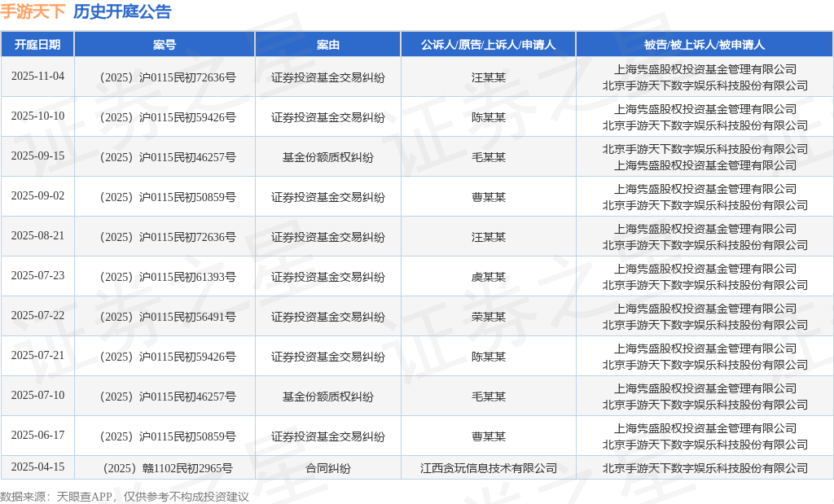Click the 合同纠纷 case cause cell
The height and width of the screenshot is (504, 834).
(327, 468)
